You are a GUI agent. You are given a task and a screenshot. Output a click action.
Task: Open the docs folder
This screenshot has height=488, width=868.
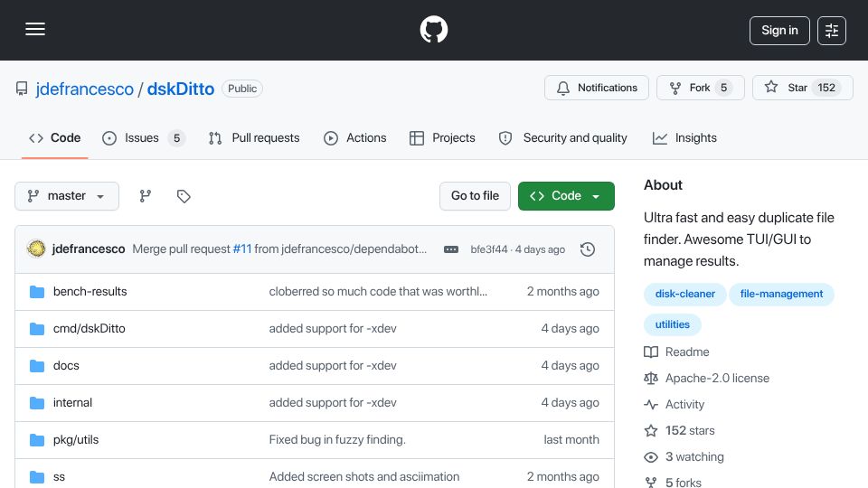pyautogui.click(x=66, y=366)
